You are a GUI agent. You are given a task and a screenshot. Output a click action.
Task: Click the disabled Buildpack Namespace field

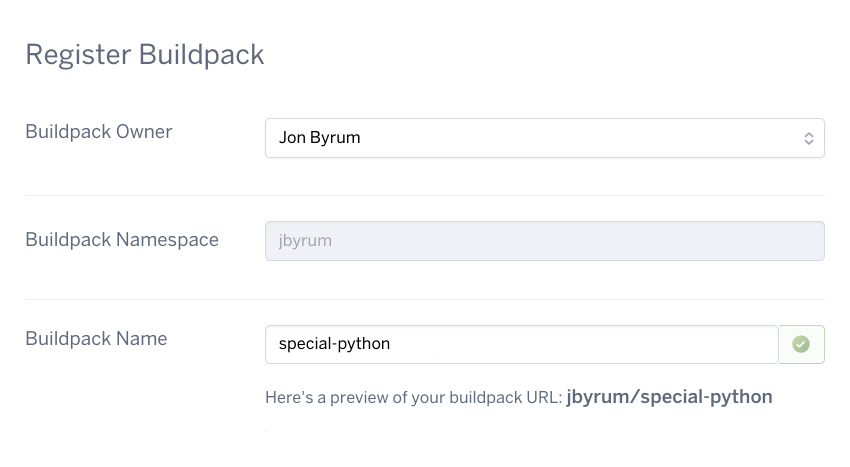point(545,241)
